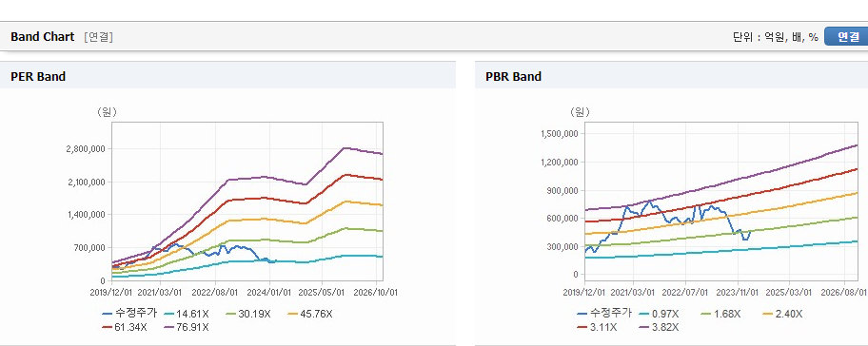Click 900,000 on PBR Band y-axis
This screenshot has width=868, height=346.
[x=562, y=191]
